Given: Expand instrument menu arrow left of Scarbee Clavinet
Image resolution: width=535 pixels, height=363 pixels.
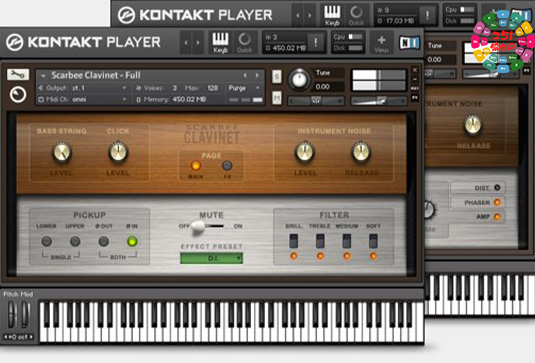Looking at the screenshot, I should 43,75.
